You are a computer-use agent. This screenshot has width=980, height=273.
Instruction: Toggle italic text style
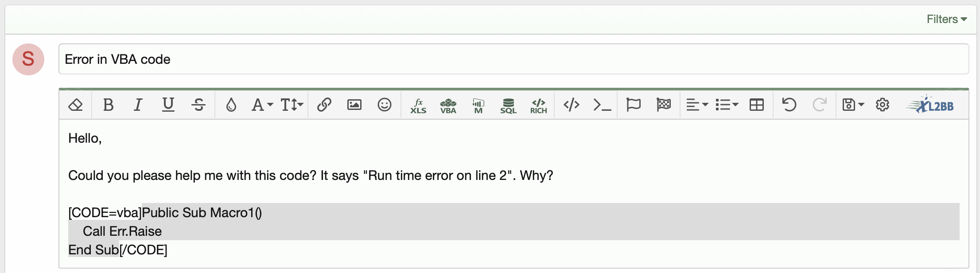coord(138,105)
